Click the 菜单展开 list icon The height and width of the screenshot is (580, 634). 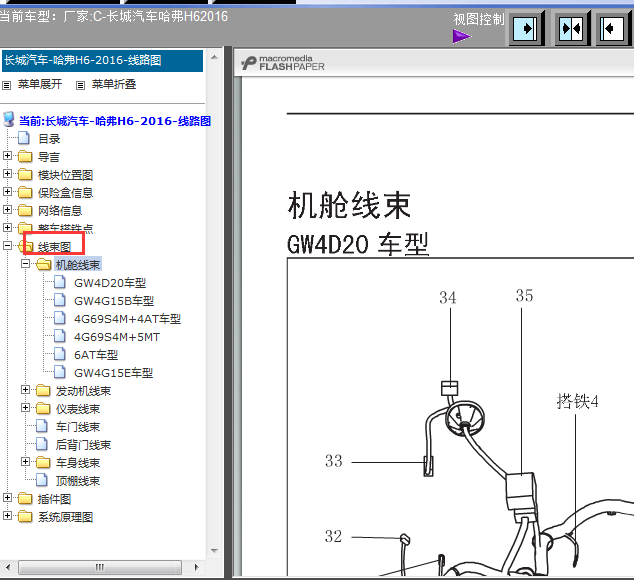pos(6,85)
